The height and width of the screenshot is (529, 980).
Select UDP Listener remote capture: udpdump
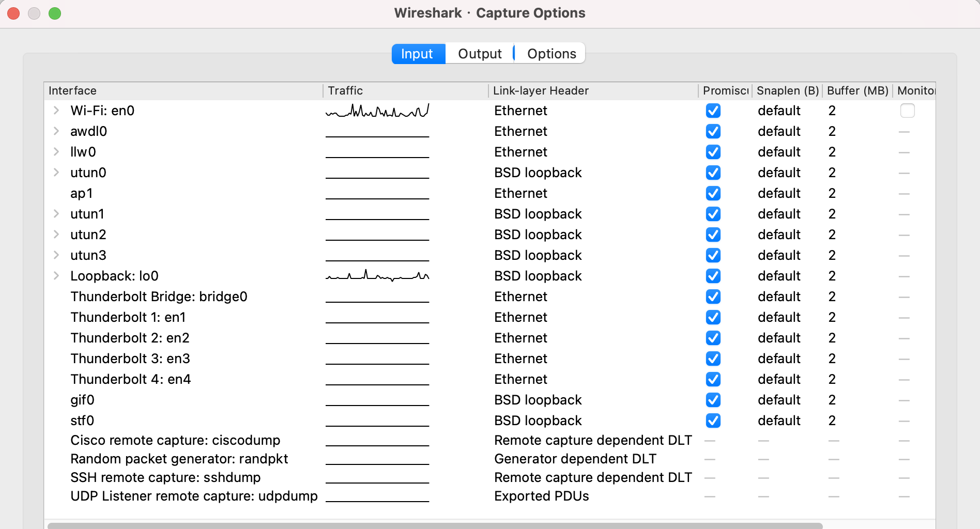click(x=194, y=496)
